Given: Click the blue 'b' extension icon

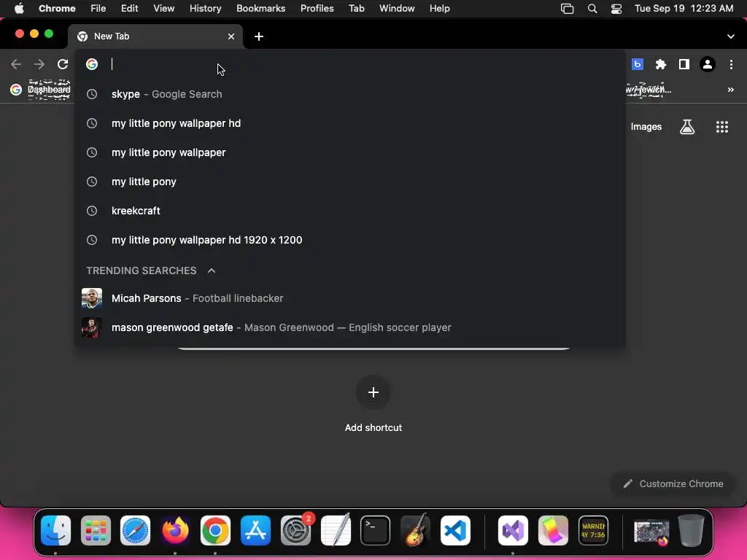Looking at the screenshot, I should pyautogui.click(x=637, y=64).
